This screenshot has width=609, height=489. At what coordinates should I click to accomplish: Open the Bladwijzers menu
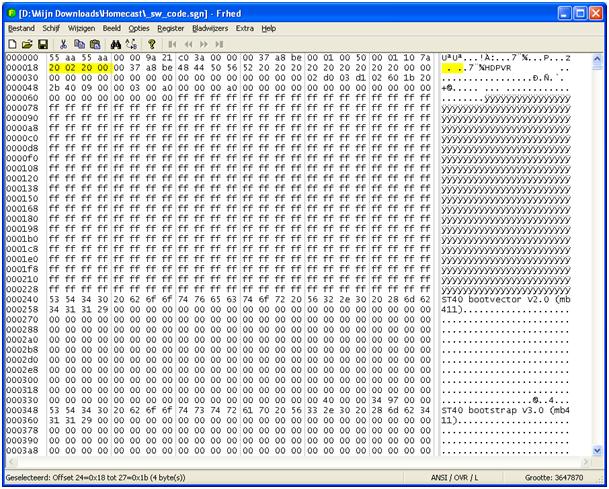[210, 28]
